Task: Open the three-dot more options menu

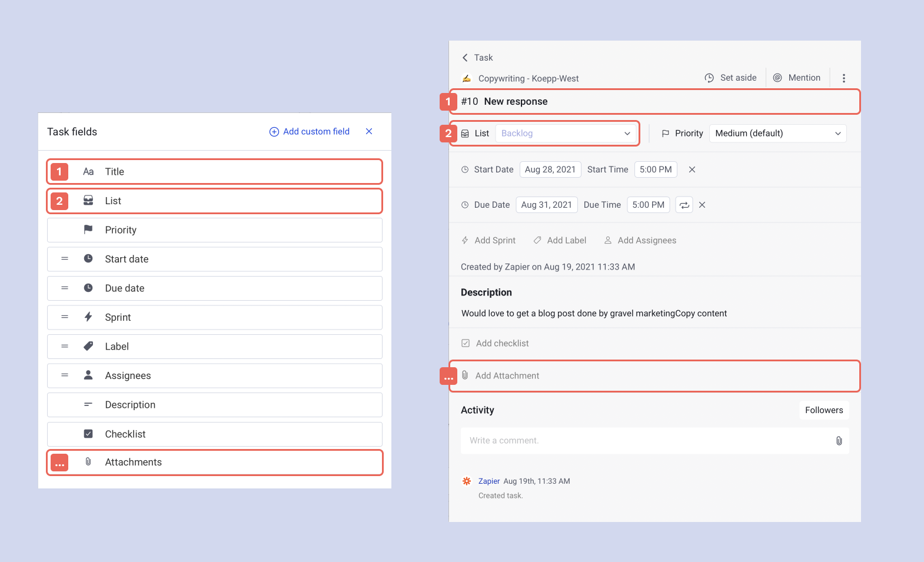Action: click(843, 78)
